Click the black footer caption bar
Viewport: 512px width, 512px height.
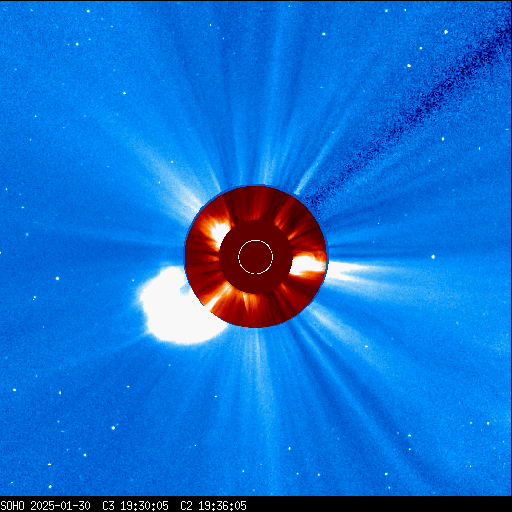point(256,505)
